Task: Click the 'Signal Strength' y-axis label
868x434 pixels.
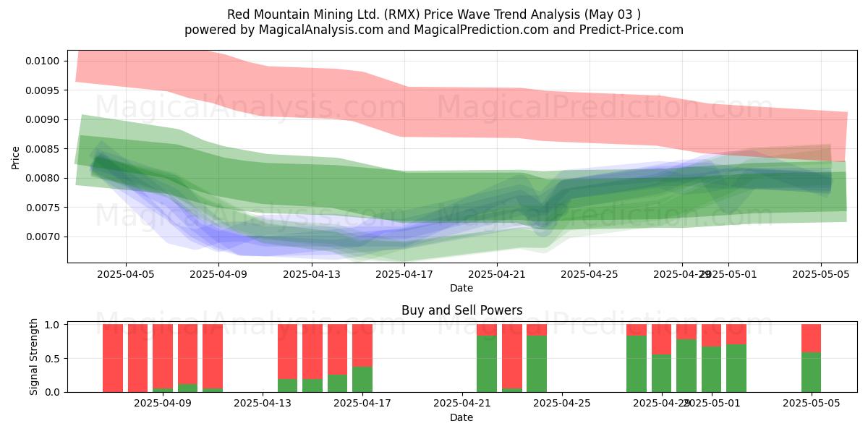Action: pos(34,358)
